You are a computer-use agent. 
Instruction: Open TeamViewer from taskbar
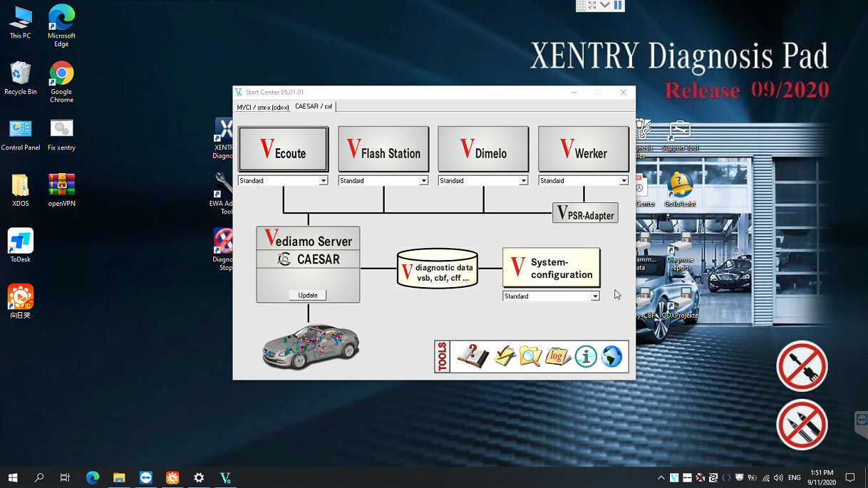(146, 477)
